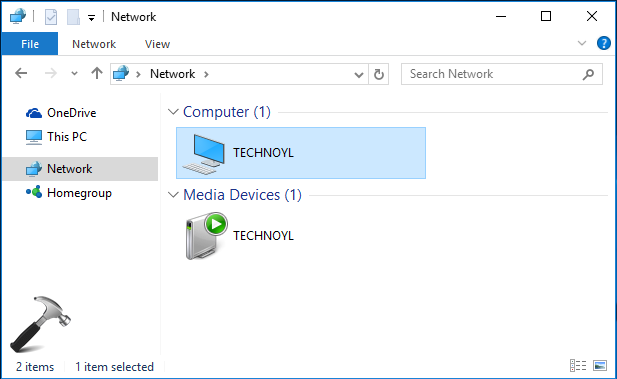The height and width of the screenshot is (379, 617).
Task: Switch to large icons view layout
Action: coord(600,366)
